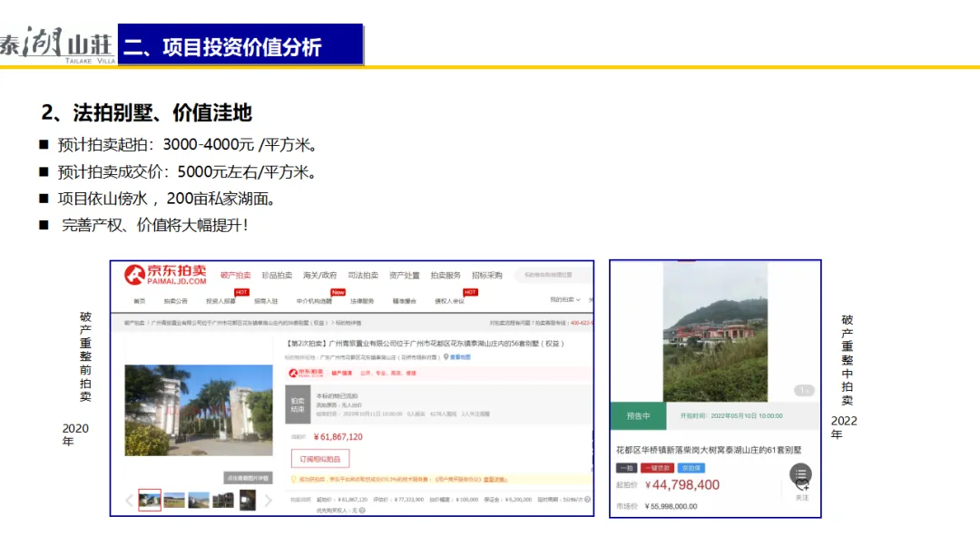
Task: Go to 首页 in the sub navigation
Action: point(140,302)
